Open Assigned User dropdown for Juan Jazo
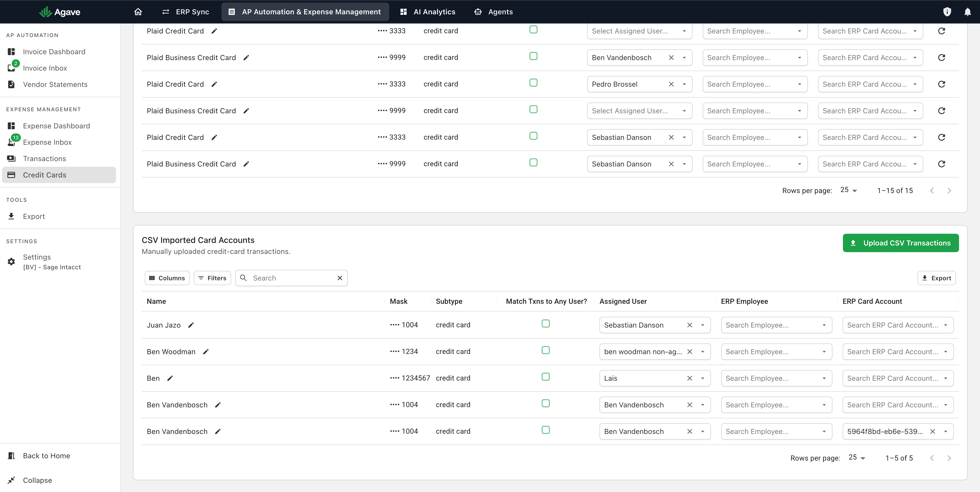Screen dimensions: 980x492 coord(703,325)
